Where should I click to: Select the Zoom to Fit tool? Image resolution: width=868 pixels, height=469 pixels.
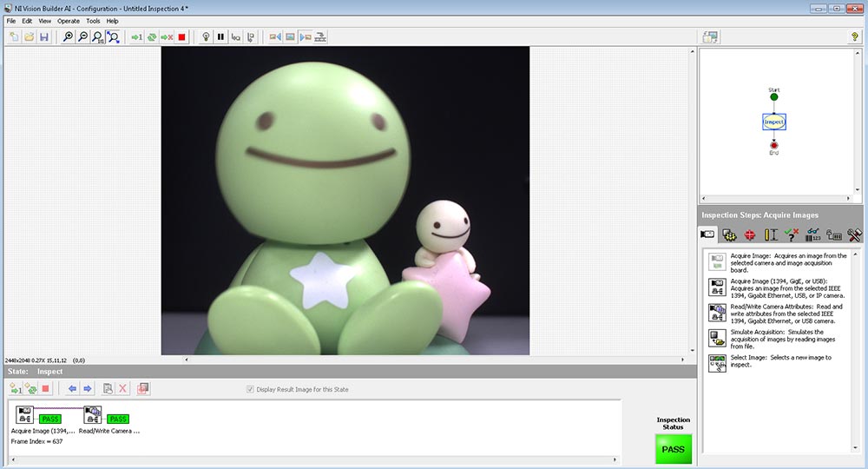tap(113, 37)
